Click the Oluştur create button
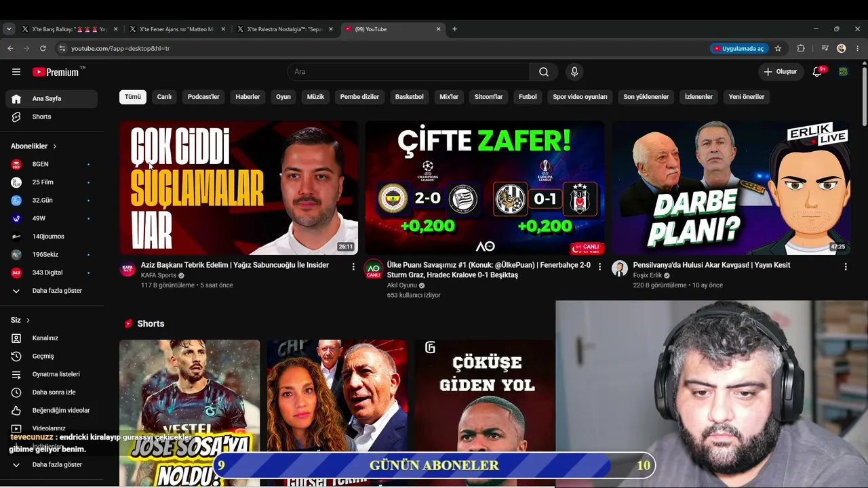868x488 pixels. pyautogui.click(x=781, y=72)
